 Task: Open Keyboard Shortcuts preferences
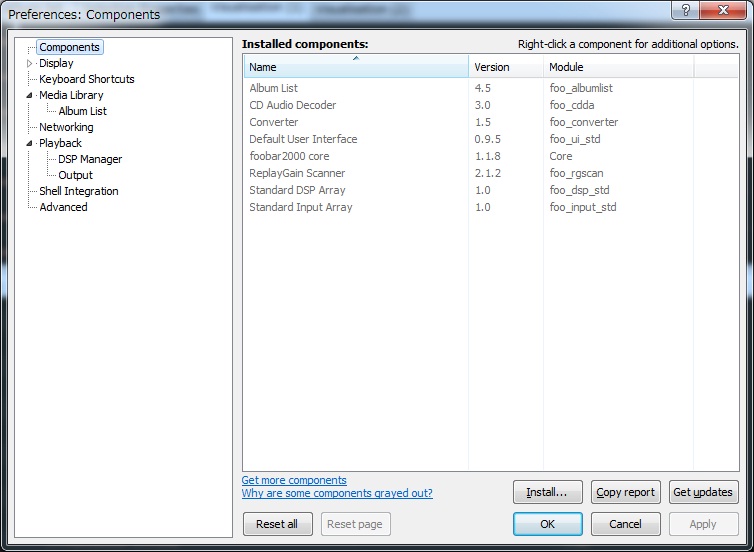(87, 79)
